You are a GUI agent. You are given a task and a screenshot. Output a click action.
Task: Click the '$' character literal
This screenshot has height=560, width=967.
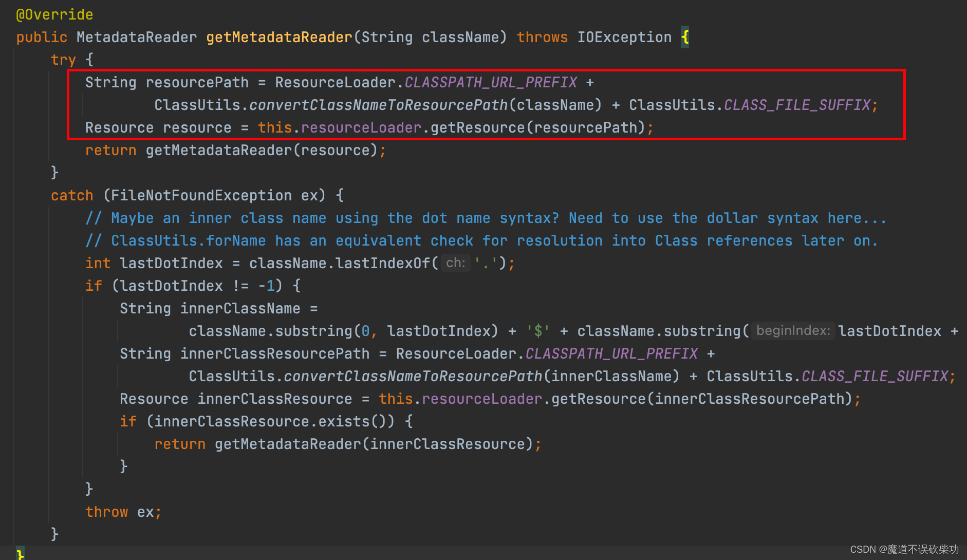point(538,331)
